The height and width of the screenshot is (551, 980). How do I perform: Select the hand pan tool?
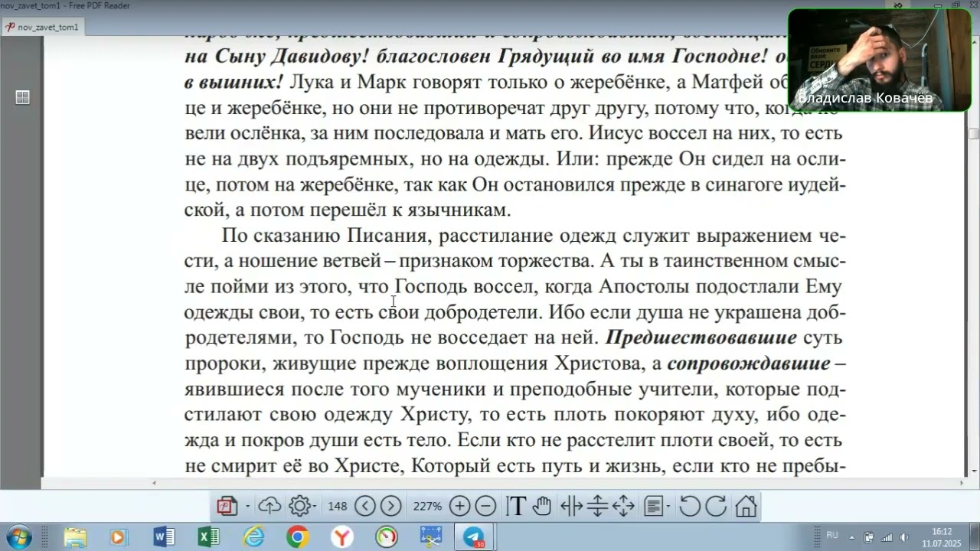coord(542,506)
